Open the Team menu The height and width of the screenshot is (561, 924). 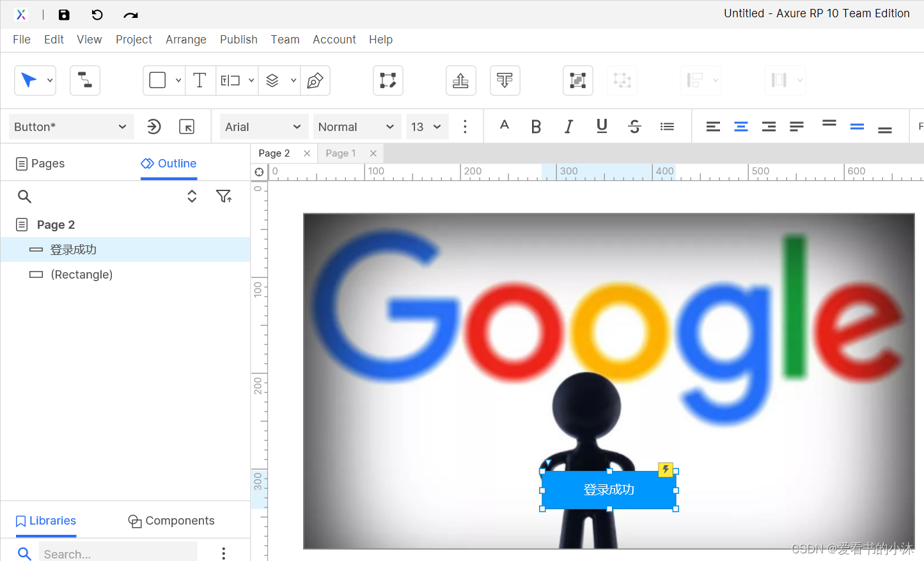point(285,40)
